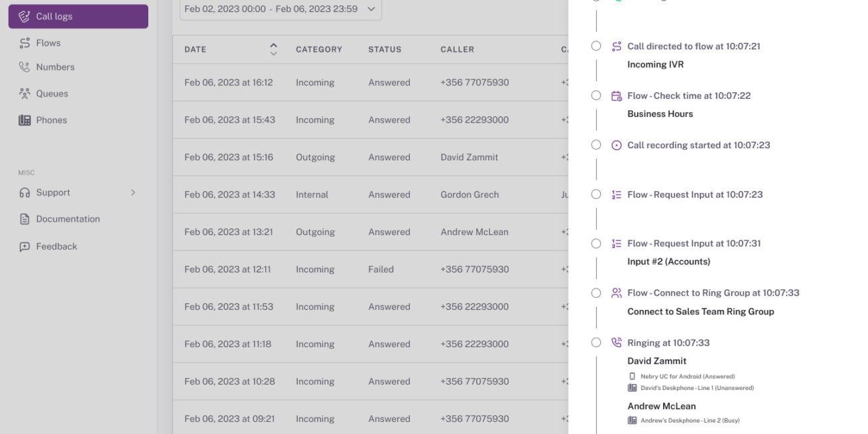Click Andrew's Deskphone device icon
This screenshot has height=434, width=868.
(632, 421)
